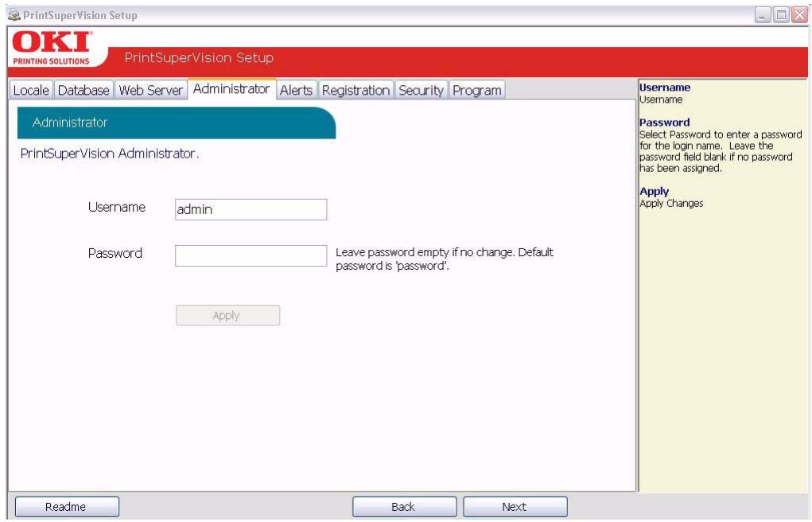Switch to the Database tab
Screen dimensions: 812x522
pos(84,90)
